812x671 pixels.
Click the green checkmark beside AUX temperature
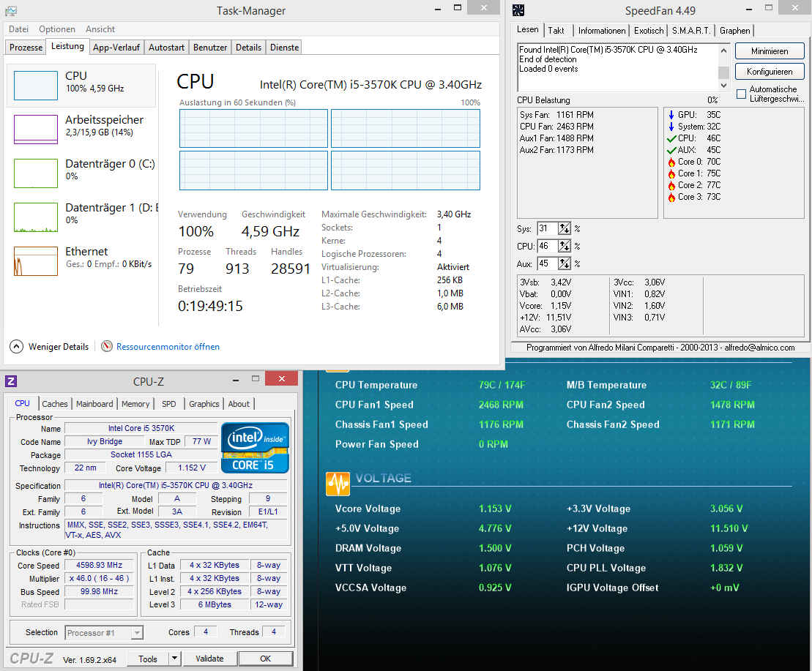coord(671,150)
